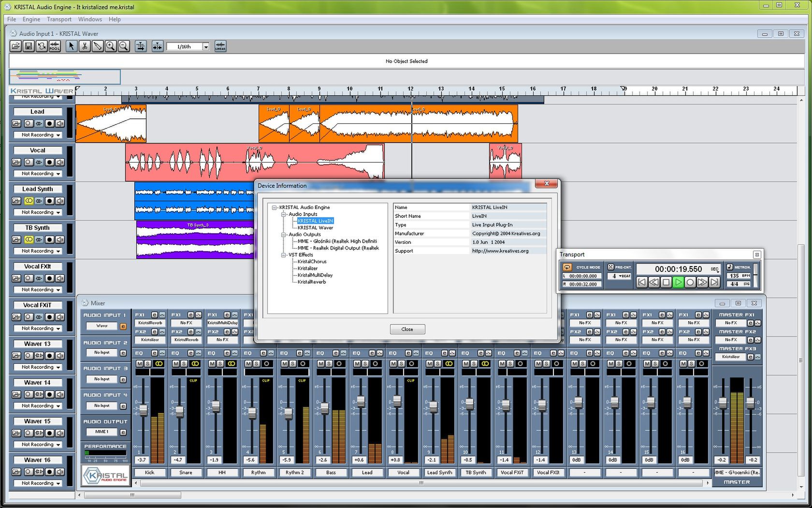This screenshot has width=812, height=508.
Task: Select the arrow pointer tool
Action: 72,46
